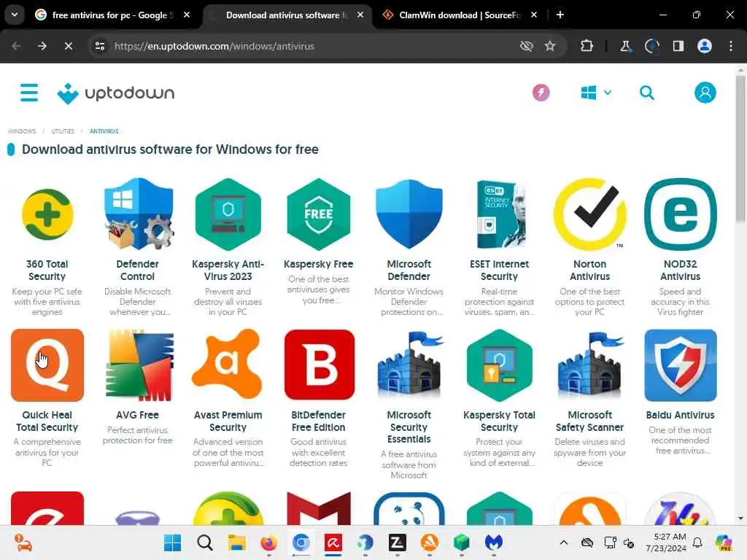Open the ESET Internet Security box icon

pyautogui.click(x=500, y=214)
